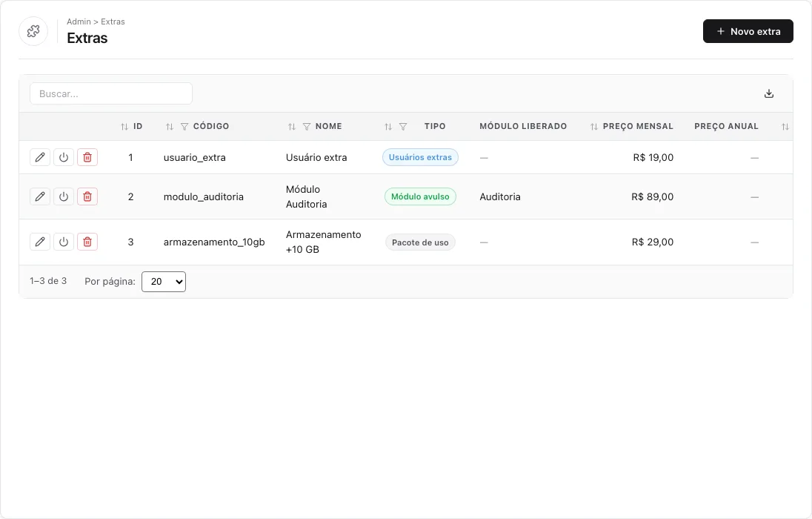Image resolution: width=812 pixels, height=519 pixels.
Task: Sort by Código column arrows
Action: coord(170,127)
